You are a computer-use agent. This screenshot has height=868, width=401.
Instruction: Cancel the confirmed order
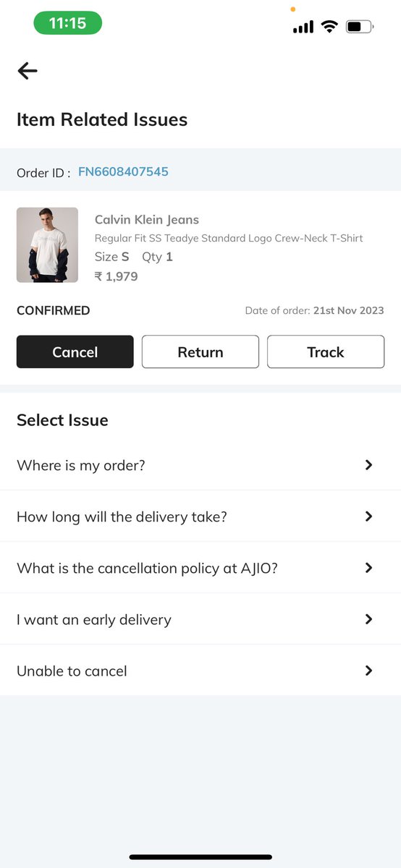tap(75, 352)
